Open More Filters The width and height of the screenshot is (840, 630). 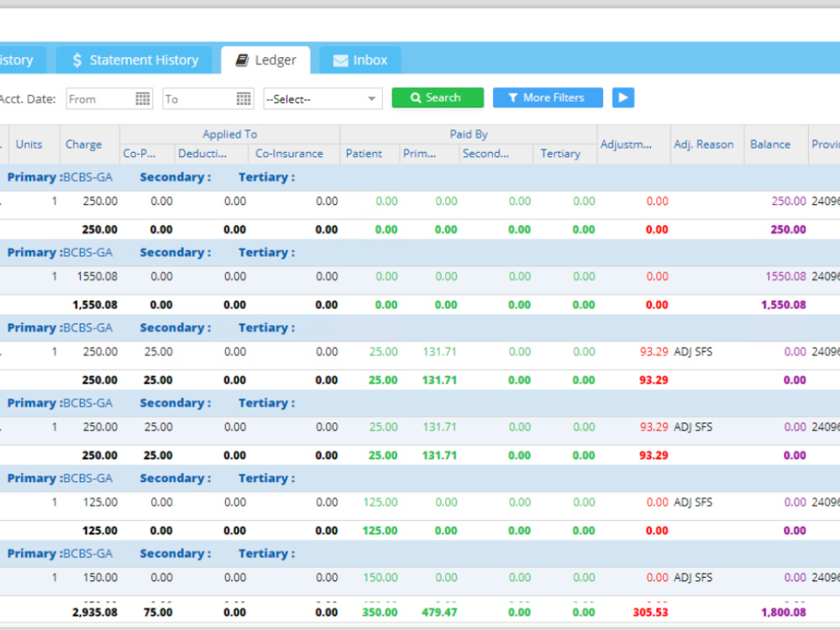tap(548, 97)
